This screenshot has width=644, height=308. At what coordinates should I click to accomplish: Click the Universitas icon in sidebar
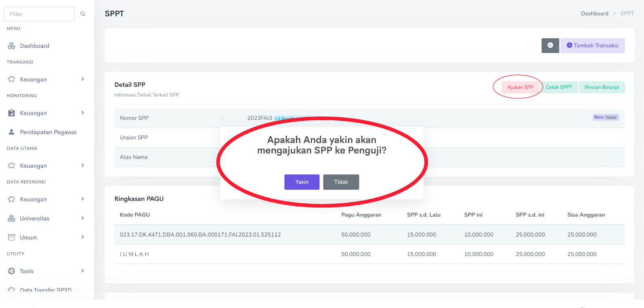12,218
